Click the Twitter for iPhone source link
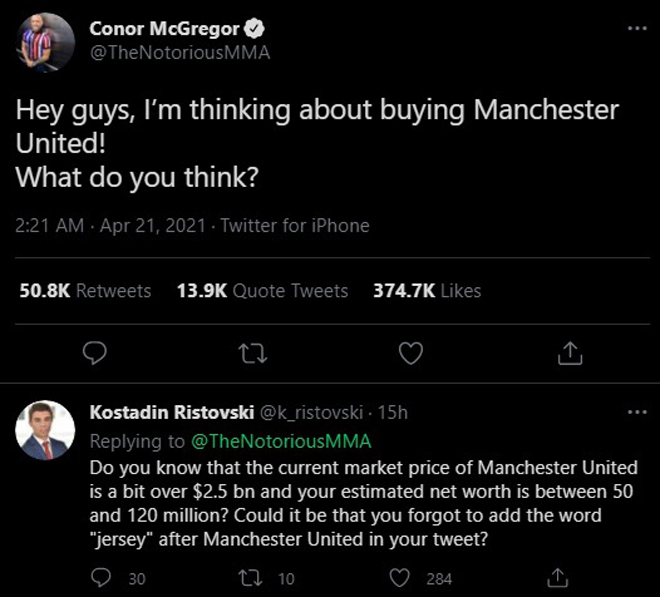 pos(295,226)
